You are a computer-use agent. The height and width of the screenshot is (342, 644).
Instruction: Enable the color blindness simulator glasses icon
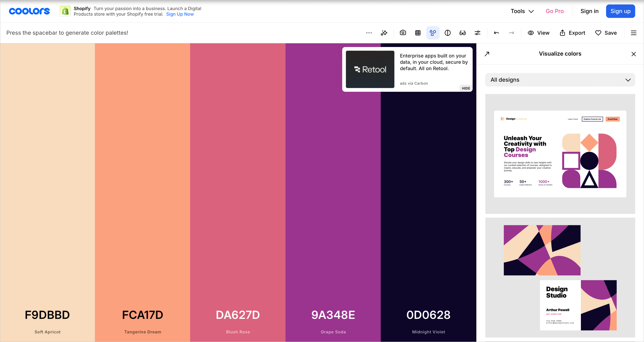pyautogui.click(x=462, y=32)
